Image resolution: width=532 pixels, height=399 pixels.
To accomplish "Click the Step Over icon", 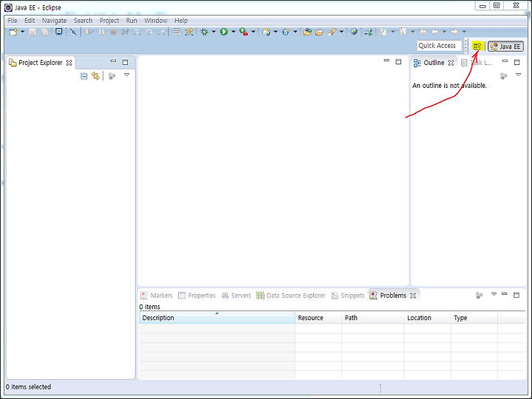I will point(149,32).
